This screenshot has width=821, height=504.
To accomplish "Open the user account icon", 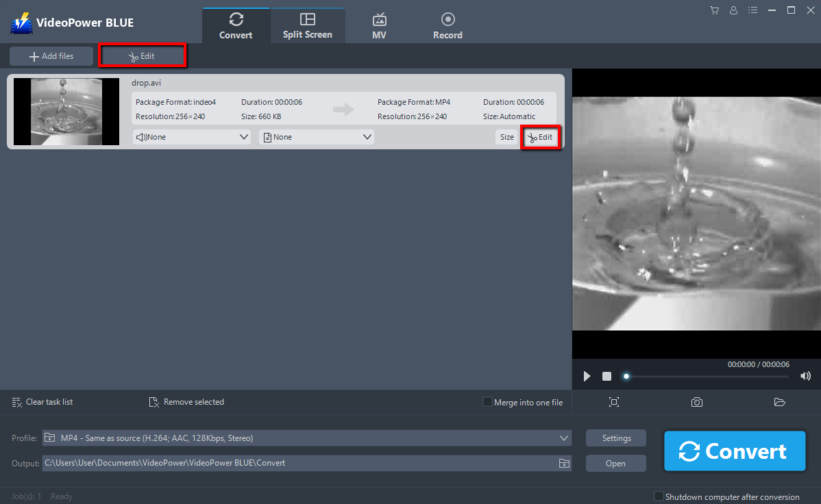I will (x=733, y=10).
